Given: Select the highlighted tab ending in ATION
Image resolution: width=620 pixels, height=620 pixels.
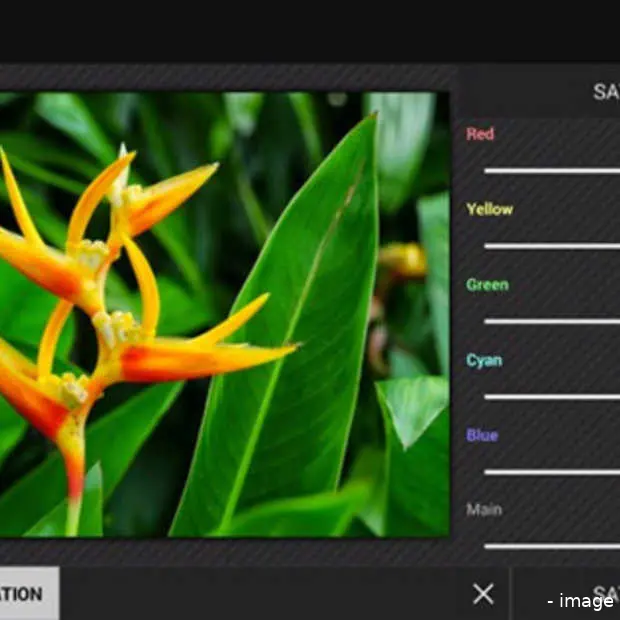Looking at the screenshot, I should [30, 593].
